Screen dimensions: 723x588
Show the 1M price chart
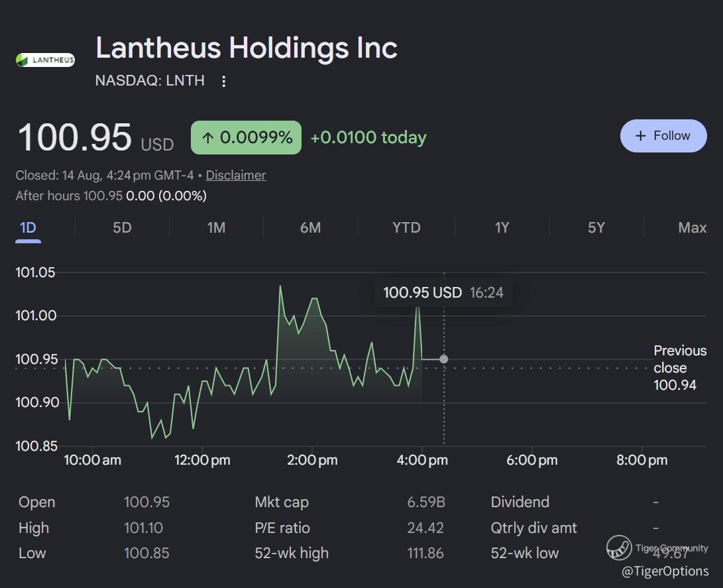(216, 228)
